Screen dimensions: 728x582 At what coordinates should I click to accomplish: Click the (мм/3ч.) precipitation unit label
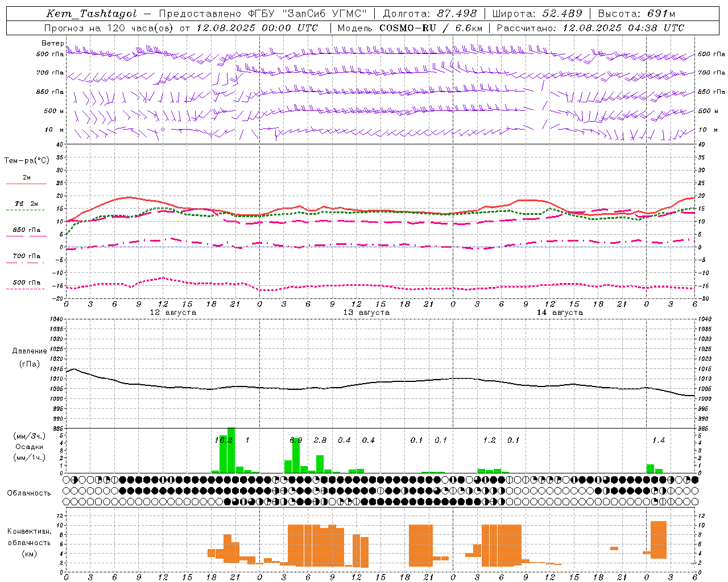tap(29, 436)
